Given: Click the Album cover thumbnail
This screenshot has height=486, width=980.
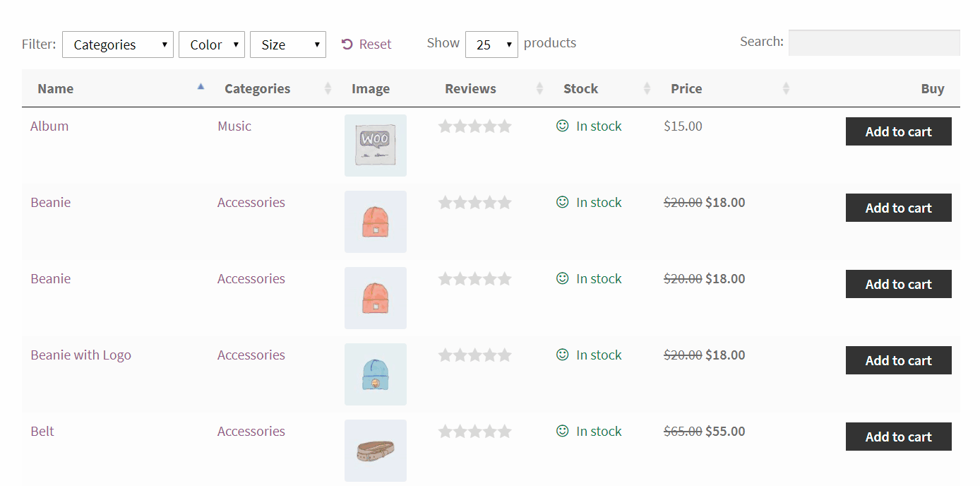Looking at the screenshot, I should point(376,145).
